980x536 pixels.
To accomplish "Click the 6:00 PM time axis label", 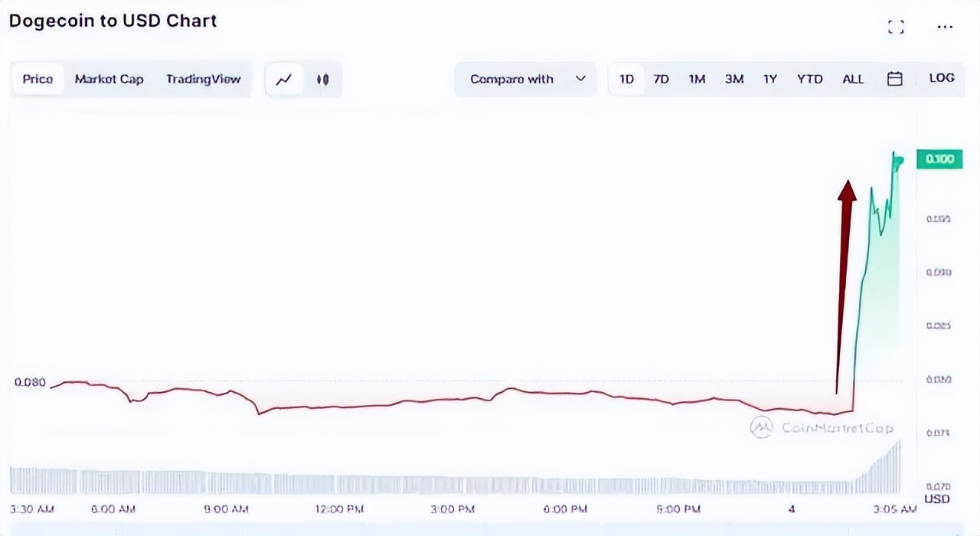I will tap(565, 509).
